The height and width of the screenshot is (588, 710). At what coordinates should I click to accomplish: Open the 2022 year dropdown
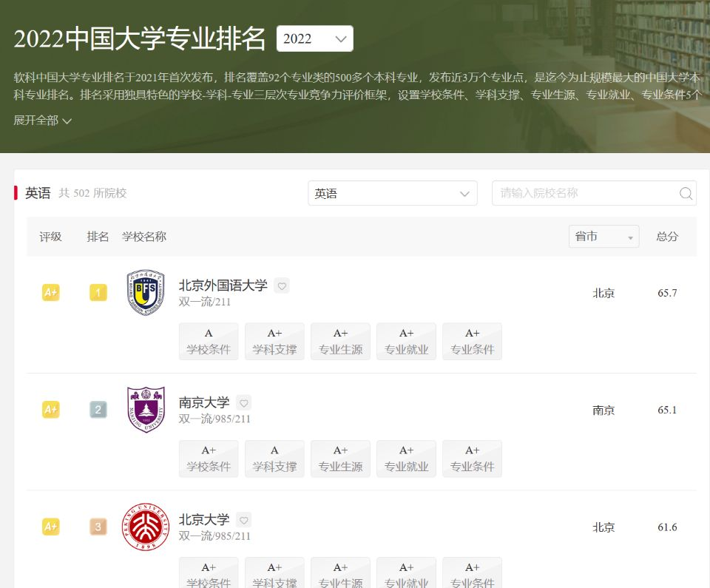(315, 38)
